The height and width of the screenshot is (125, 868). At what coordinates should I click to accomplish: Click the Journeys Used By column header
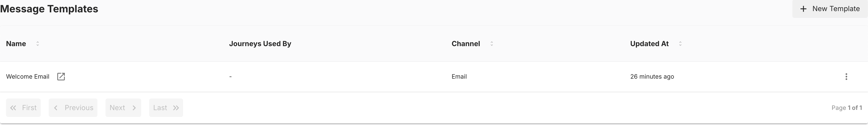260,44
